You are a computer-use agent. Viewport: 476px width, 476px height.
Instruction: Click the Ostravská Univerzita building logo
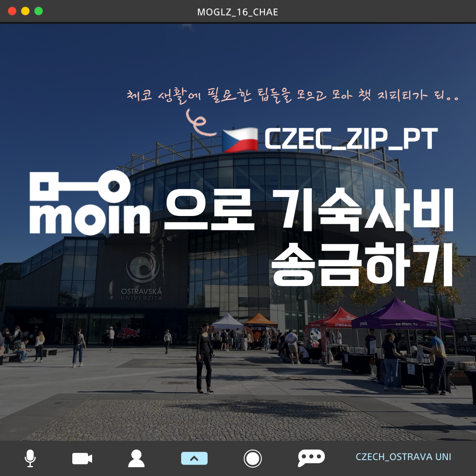point(142,277)
